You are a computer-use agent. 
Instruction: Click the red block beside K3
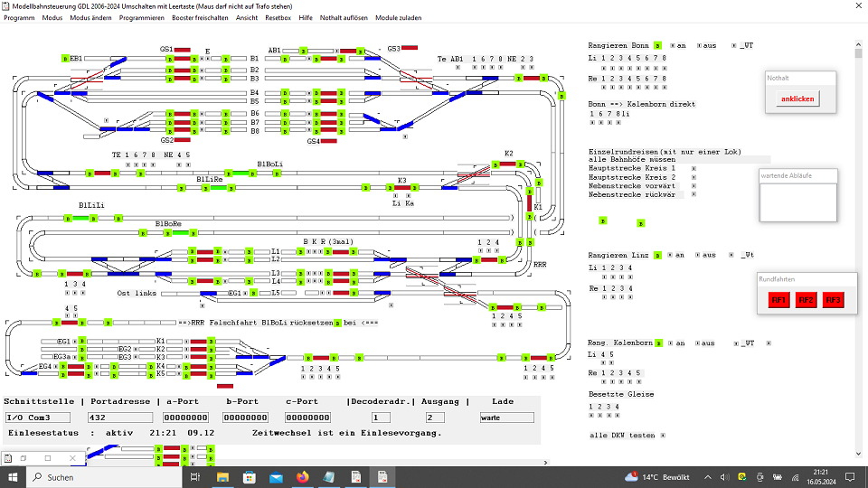click(x=402, y=188)
